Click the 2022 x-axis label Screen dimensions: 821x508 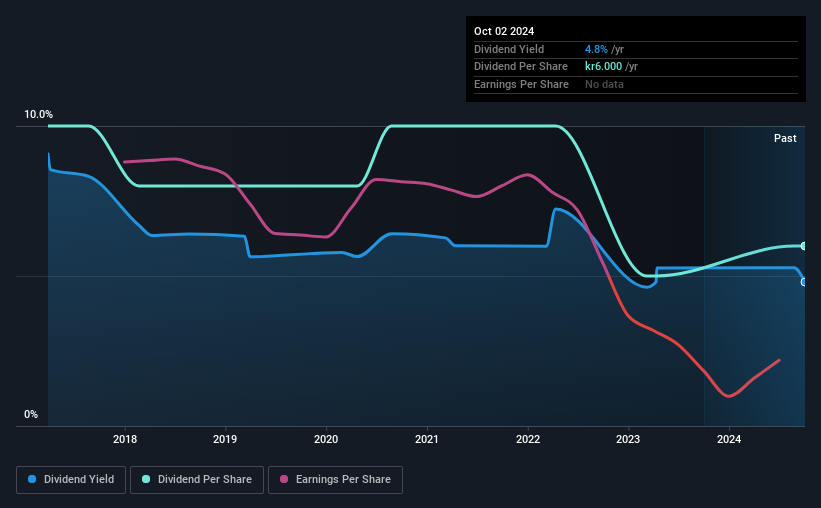coord(528,439)
